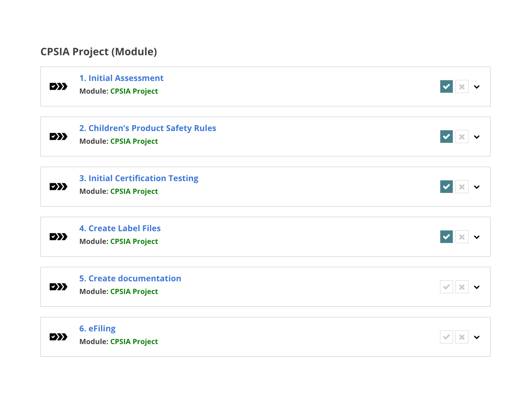This screenshot has height=400, width=532.
Task: Open 3. Initial Certification Testing link
Action: [x=139, y=178]
